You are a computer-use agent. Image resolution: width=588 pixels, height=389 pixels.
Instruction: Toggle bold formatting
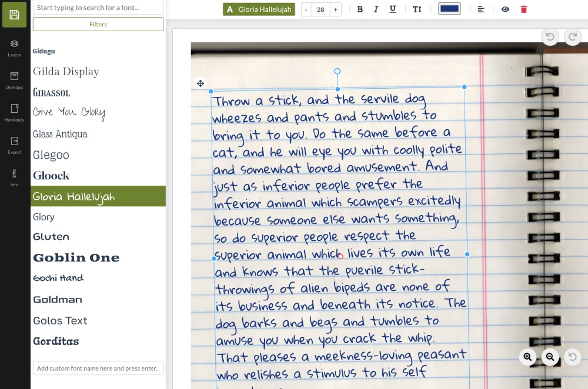coord(360,9)
